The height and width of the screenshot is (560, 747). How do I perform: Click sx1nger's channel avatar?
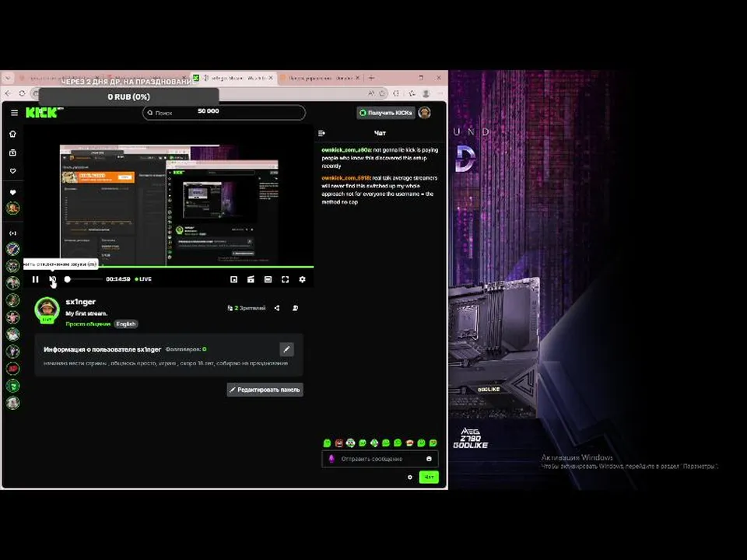(x=47, y=310)
